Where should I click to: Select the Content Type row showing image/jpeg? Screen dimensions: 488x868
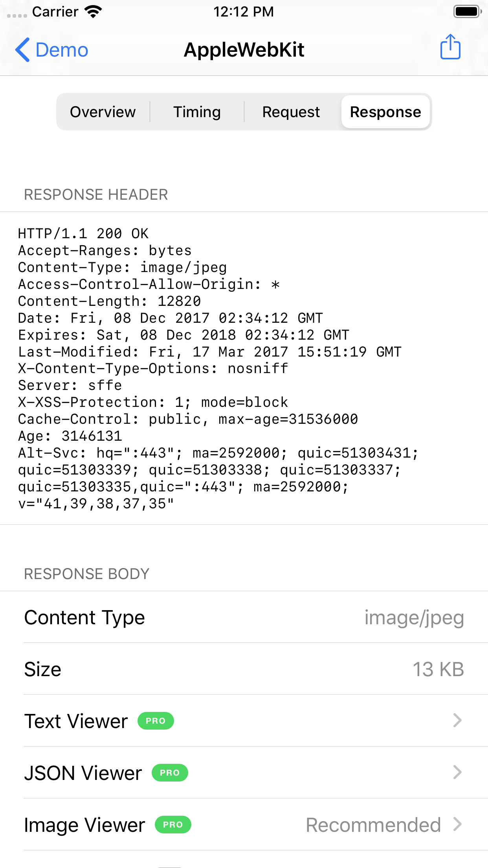(x=244, y=617)
